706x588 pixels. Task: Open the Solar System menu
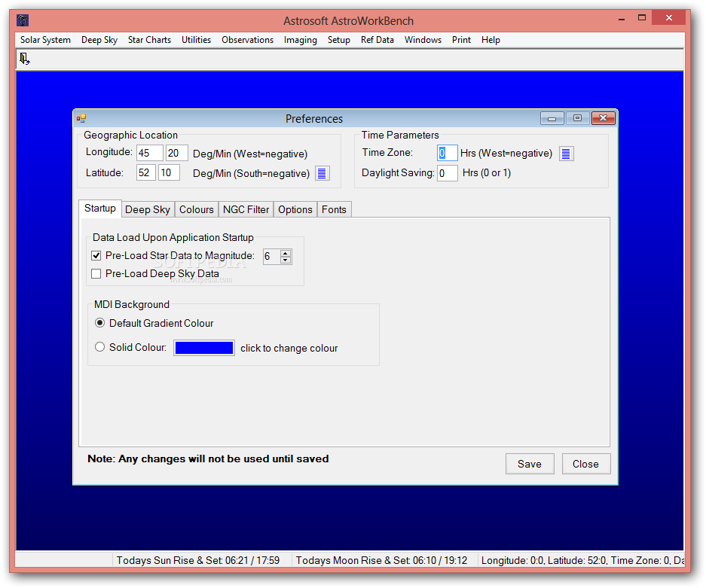[45, 40]
